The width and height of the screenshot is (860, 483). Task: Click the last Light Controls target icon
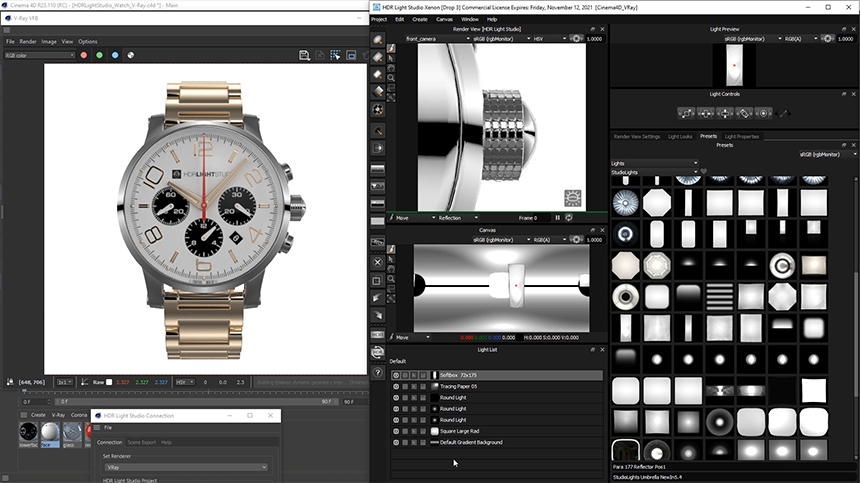[x=763, y=113]
